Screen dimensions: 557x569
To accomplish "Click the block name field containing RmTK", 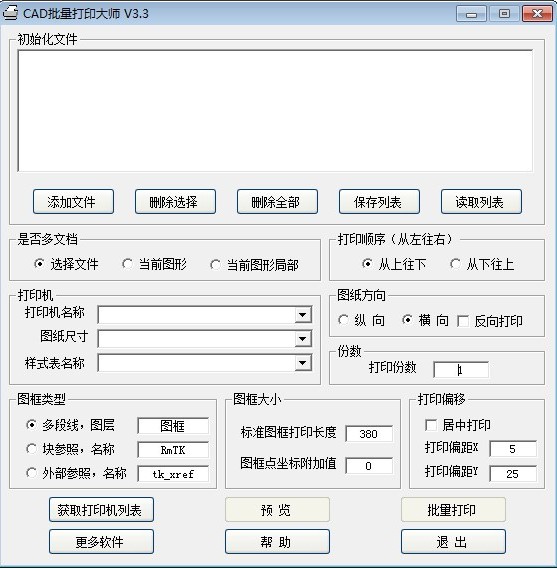I will 173,450.
